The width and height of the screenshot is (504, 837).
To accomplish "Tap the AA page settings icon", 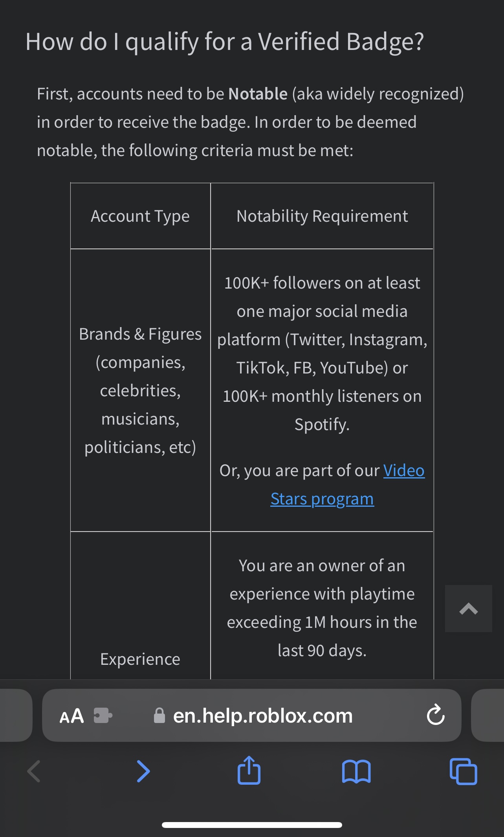I will tap(71, 716).
